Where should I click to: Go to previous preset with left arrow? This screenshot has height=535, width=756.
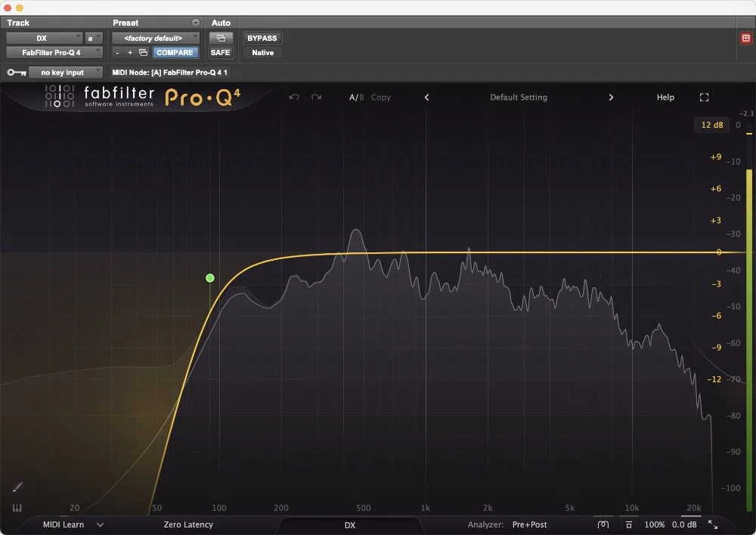point(426,97)
